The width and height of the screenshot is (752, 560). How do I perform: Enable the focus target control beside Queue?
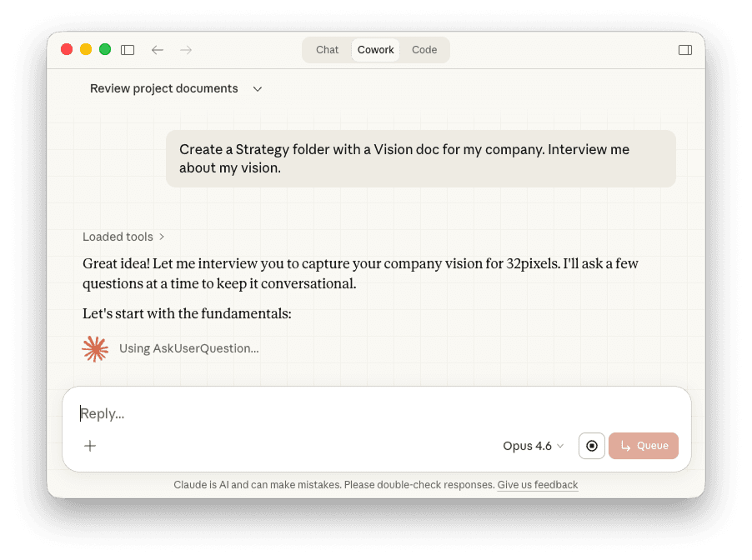tap(592, 446)
